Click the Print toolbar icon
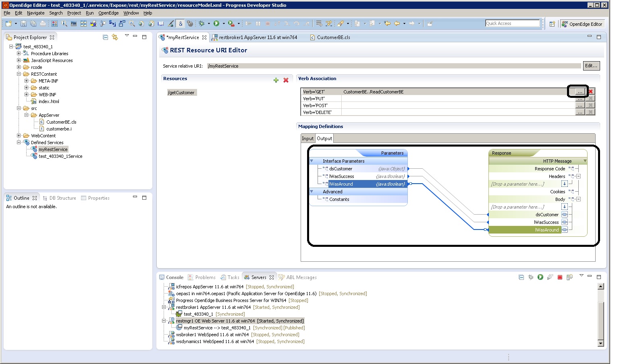Screen dimensions: 619x364 point(43,24)
